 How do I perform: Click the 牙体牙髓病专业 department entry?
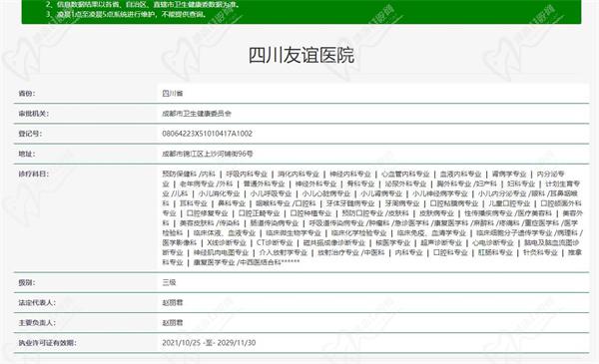tap(350, 203)
